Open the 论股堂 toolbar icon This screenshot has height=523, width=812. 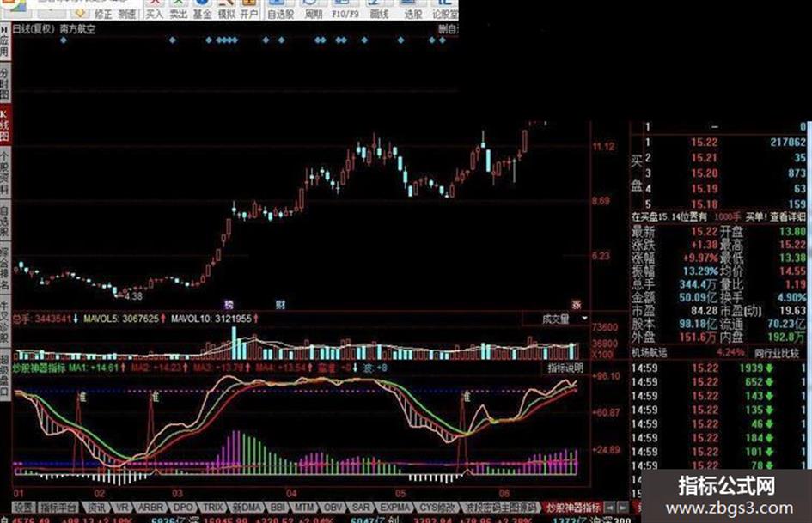(x=445, y=9)
